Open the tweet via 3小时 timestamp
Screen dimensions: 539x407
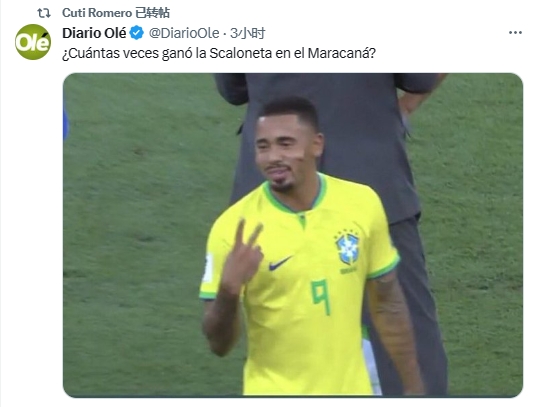(x=248, y=33)
